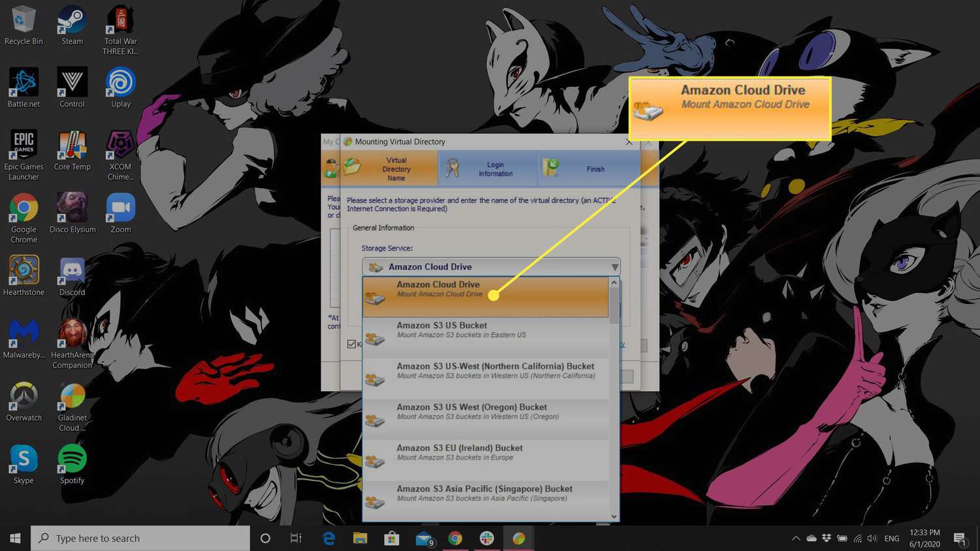Launch Discord from the desktop
This screenshot has height=551, width=980.
[x=72, y=276]
